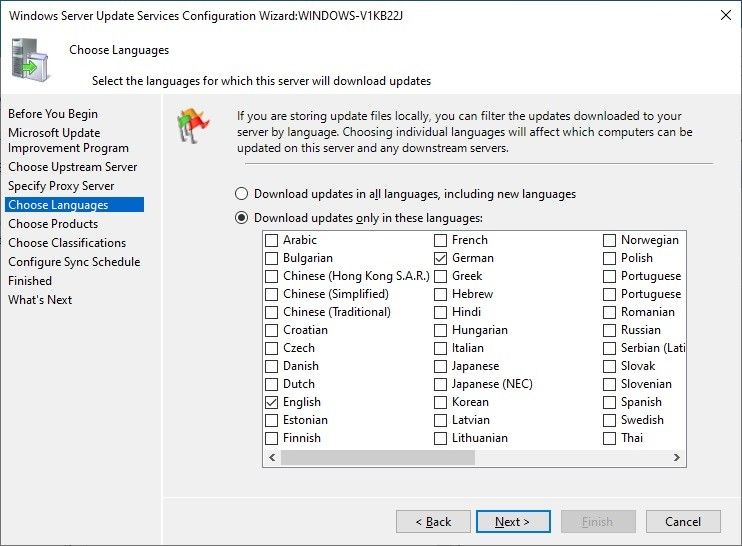
Task: Check the Slovak checkbox
Action: (610, 366)
